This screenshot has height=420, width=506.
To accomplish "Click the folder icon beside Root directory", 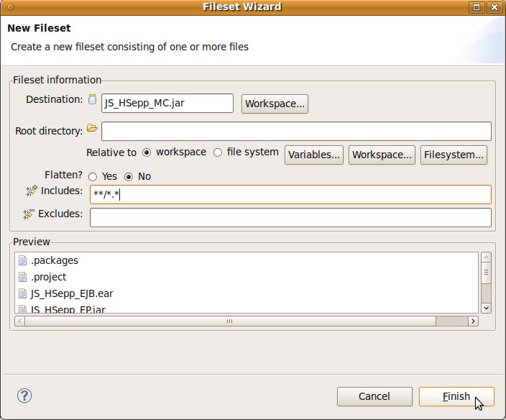I will pyautogui.click(x=92, y=129).
